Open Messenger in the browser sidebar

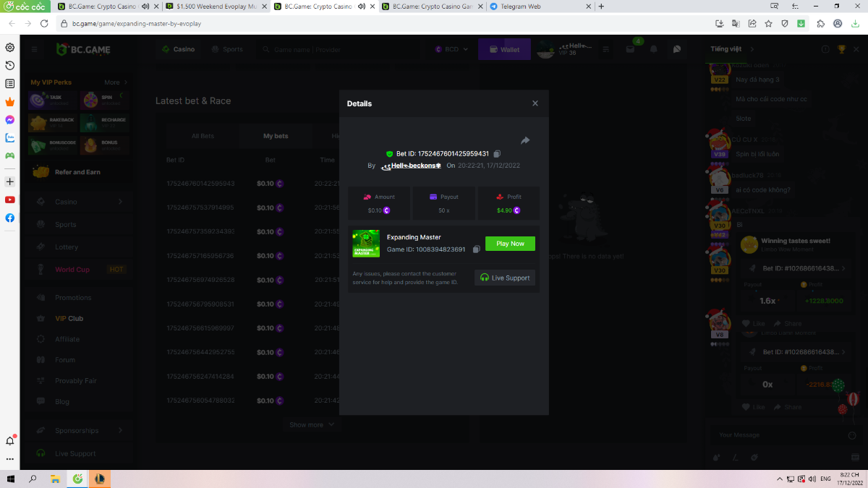click(x=10, y=120)
